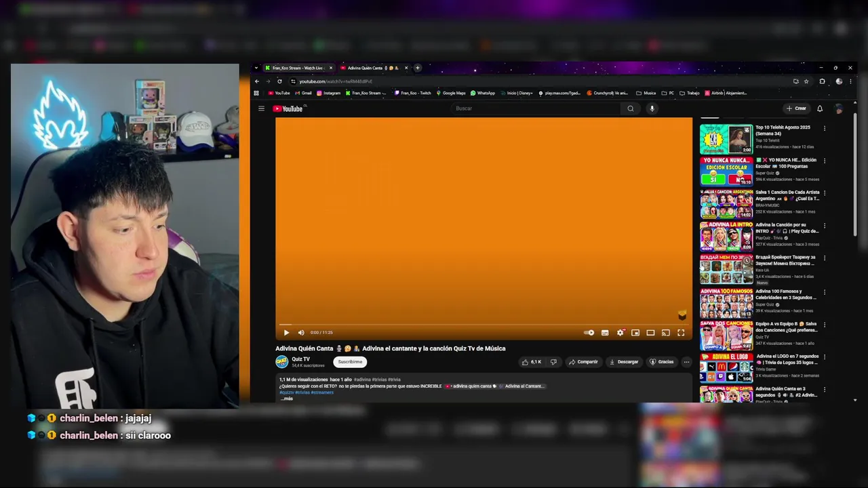The height and width of the screenshot is (488, 868).
Task: Open the Chrome extensions puzzle icon
Action: pyautogui.click(x=823, y=81)
